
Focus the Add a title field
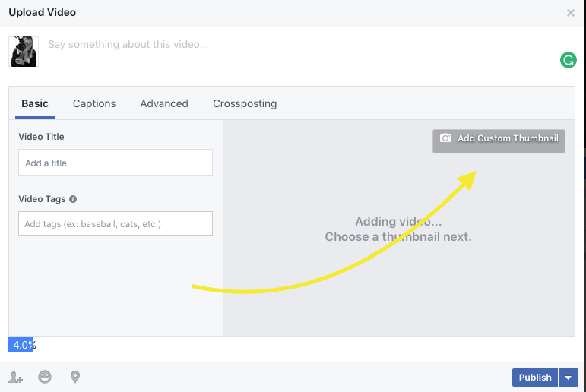pyautogui.click(x=116, y=163)
